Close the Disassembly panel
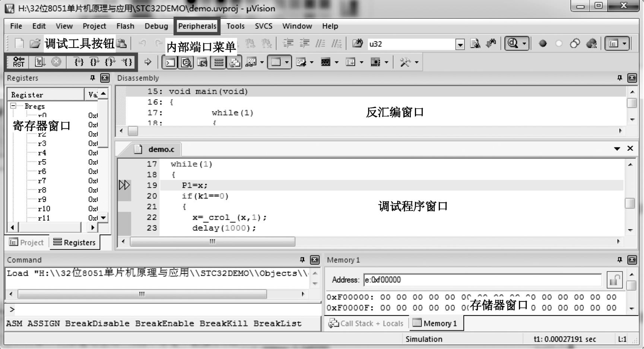 pyautogui.click(x=632, y=78)
